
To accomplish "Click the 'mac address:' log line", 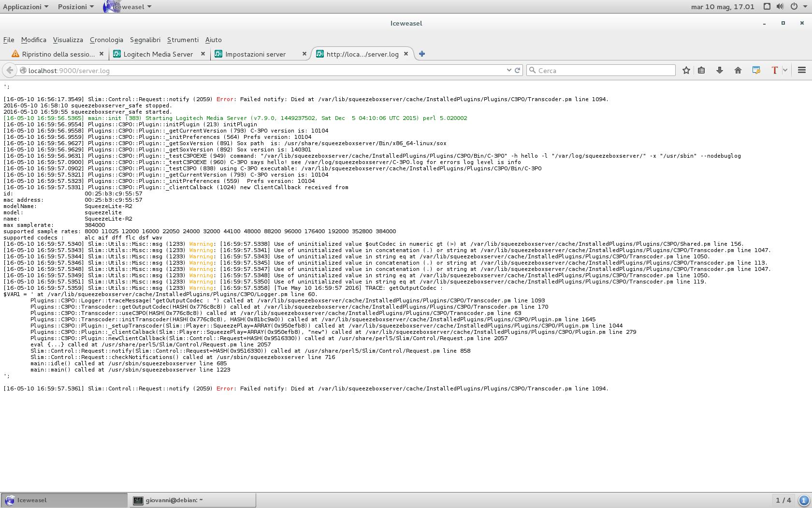I will [x=73, y=200].
